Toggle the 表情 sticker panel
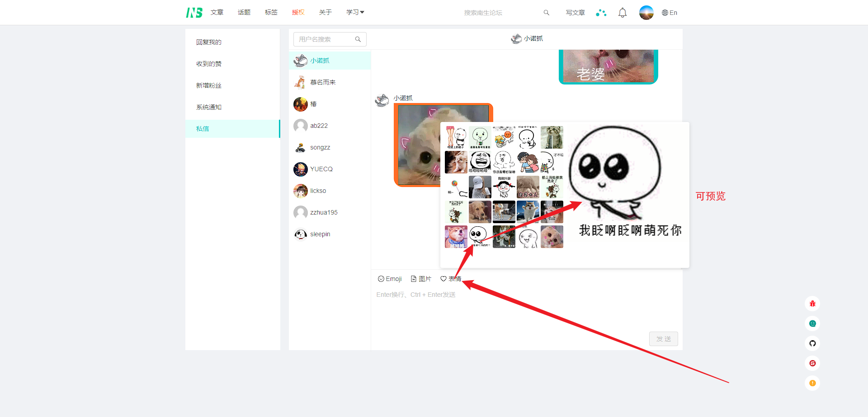Screen dimensions: 868x417 click(451, 279)
